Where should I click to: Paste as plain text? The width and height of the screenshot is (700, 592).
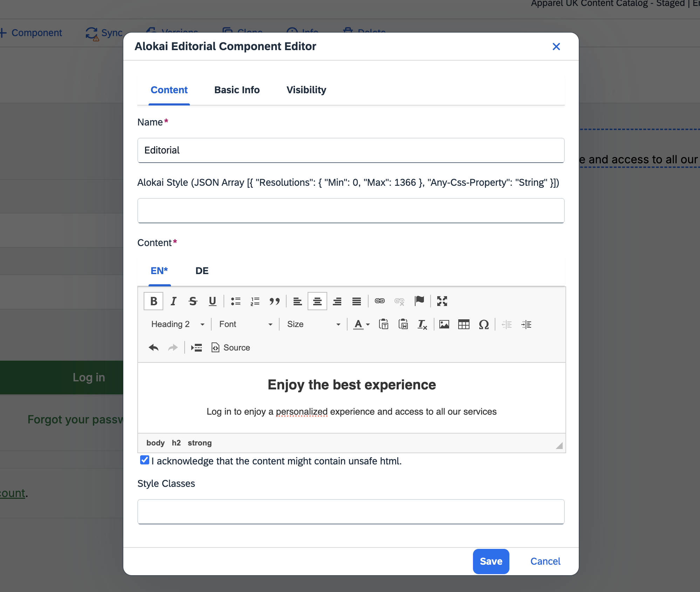(x=384, y=324)
